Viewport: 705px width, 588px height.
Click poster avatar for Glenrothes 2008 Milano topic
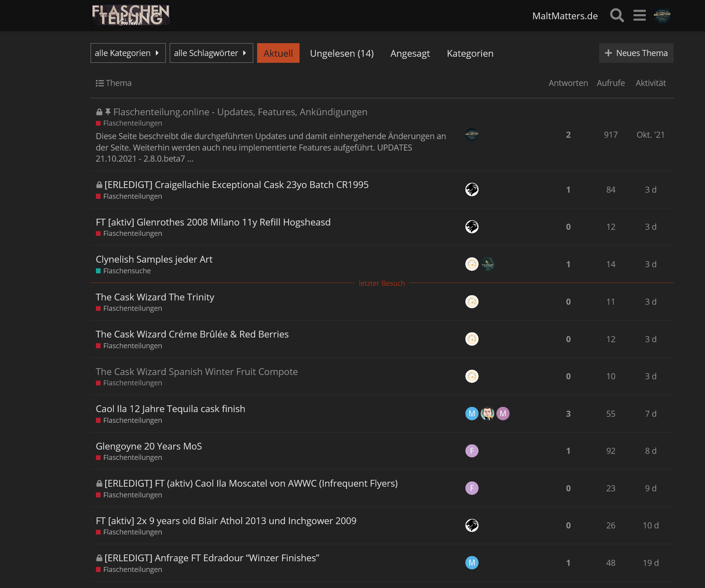click(472, 227)
